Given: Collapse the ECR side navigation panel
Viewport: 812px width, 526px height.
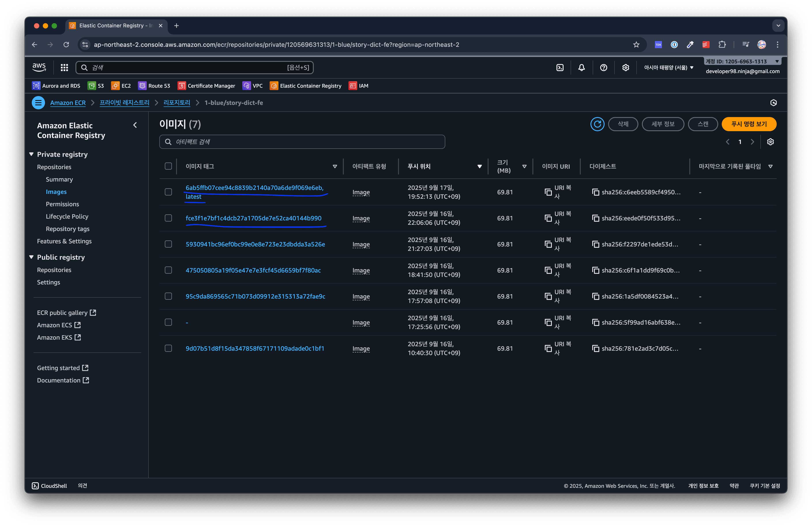Looking at the screenshot, I should [x=135, y=125].
